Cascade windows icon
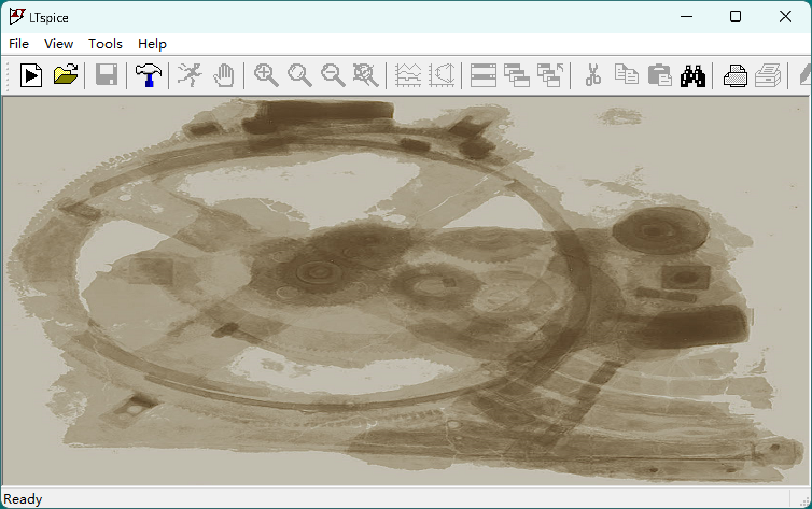The width and height of the screenshot is (812, 509). tap(517, 75)
